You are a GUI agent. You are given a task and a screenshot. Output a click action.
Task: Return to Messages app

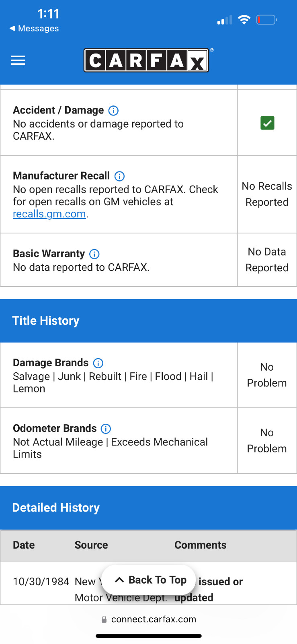point(34,29)
